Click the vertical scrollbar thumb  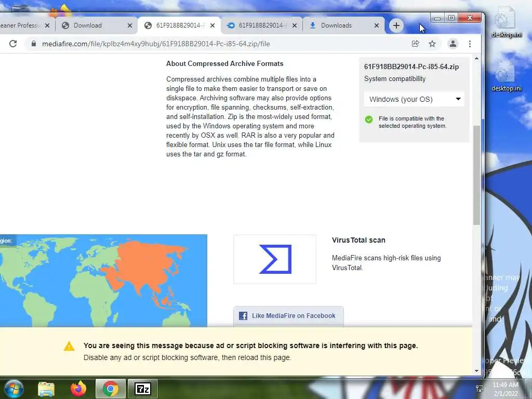click(477, 175)
